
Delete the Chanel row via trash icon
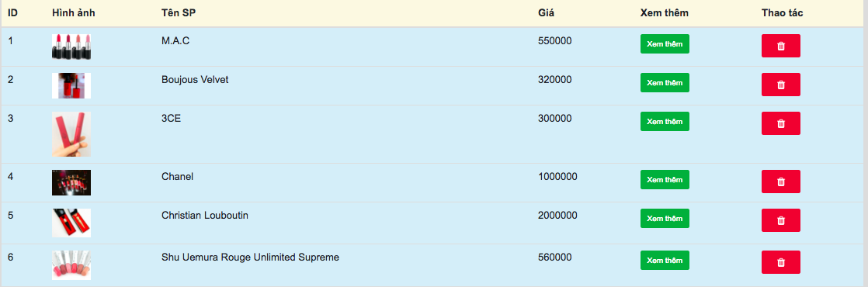pyautogui.click(x=780, y=182)
